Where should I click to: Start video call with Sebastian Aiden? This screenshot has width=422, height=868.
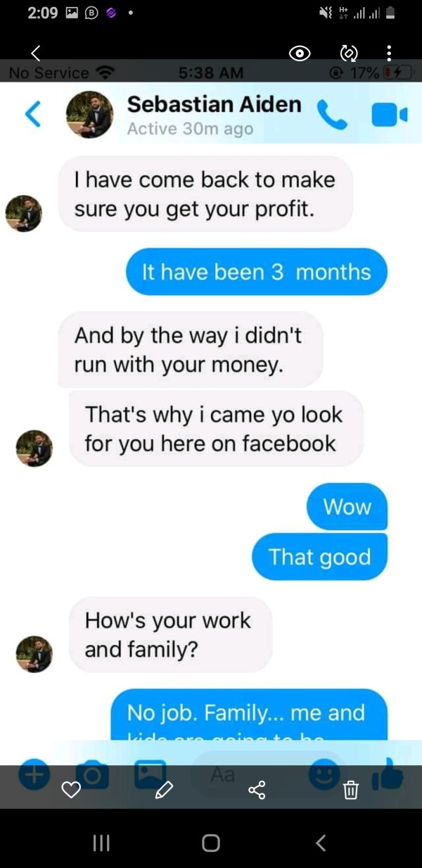(389, 115)
